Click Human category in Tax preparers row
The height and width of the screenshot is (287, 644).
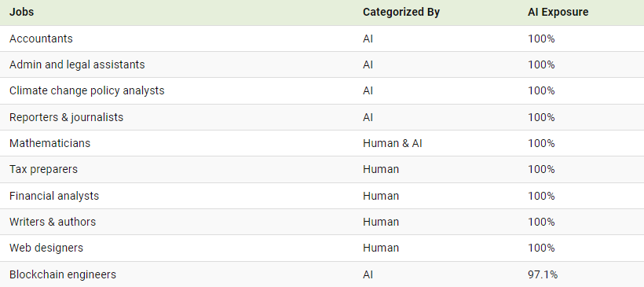pyautogui.click(x=381, y=169)
